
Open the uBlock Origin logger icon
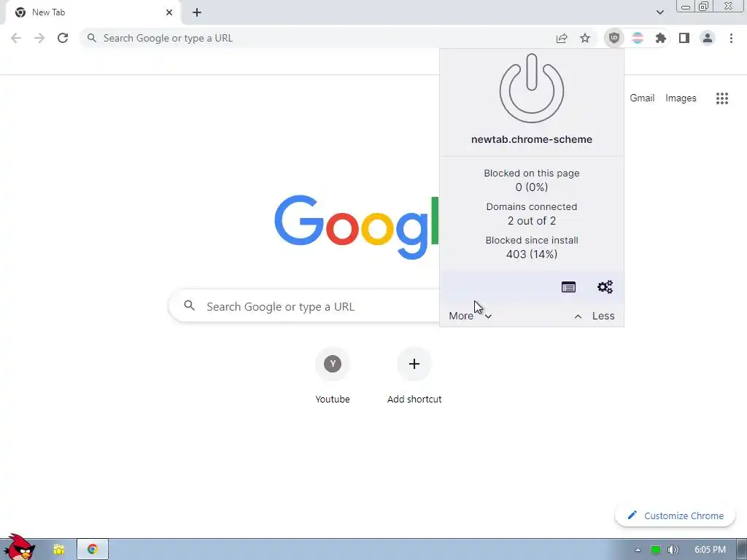[568, 287]
